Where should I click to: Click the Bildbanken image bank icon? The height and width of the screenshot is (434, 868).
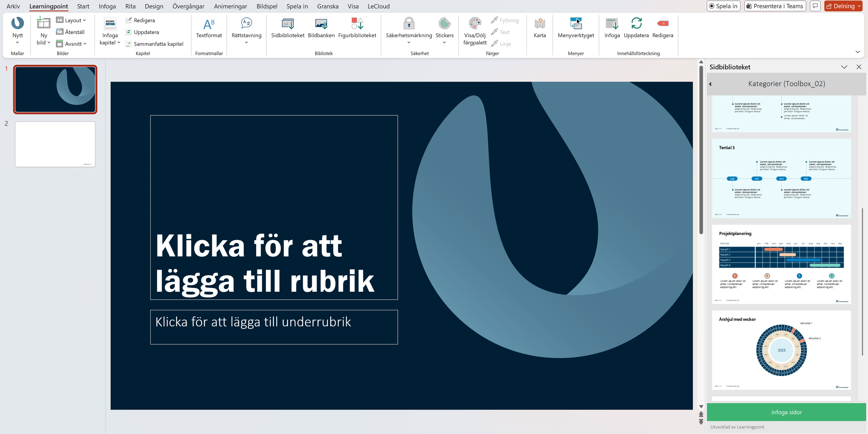pyautogui.click(x=321, y=24)
